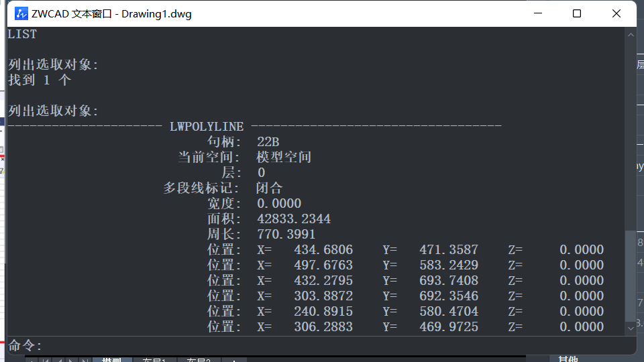The height and width of the screenshot is (362, 644).
Task: Click the perimeter value '770.3991'
Action: 286,235
